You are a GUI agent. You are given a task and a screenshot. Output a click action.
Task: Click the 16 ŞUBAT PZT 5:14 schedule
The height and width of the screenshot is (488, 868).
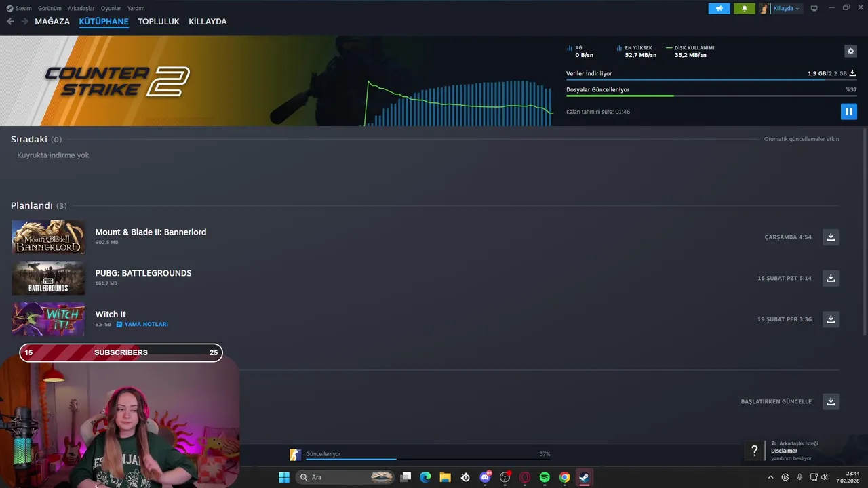coord(785,278)
